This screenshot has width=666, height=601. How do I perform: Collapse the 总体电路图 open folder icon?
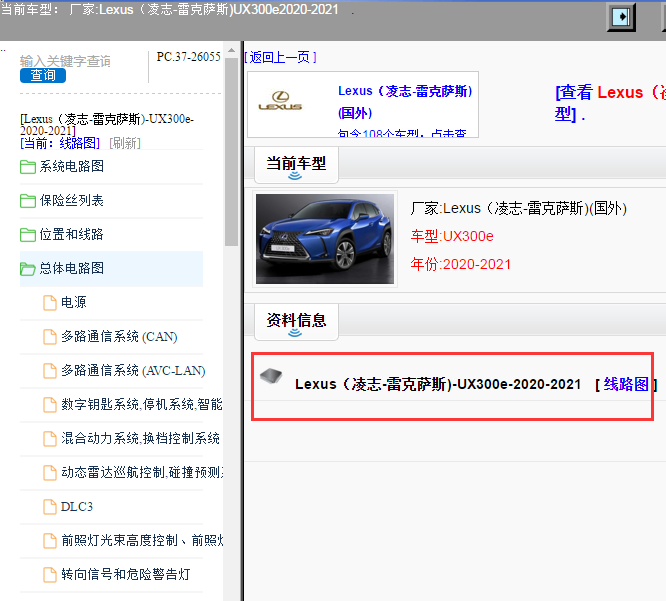coord(28,268)
